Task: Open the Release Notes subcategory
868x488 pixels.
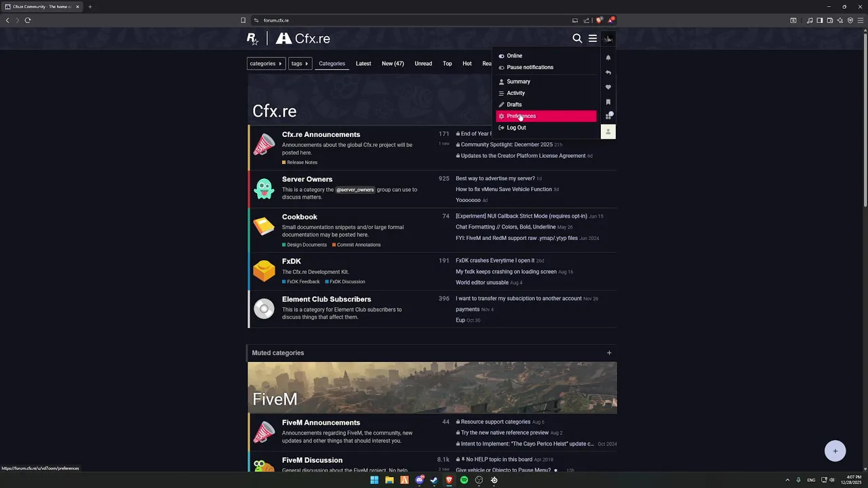Action: (300, 163)
